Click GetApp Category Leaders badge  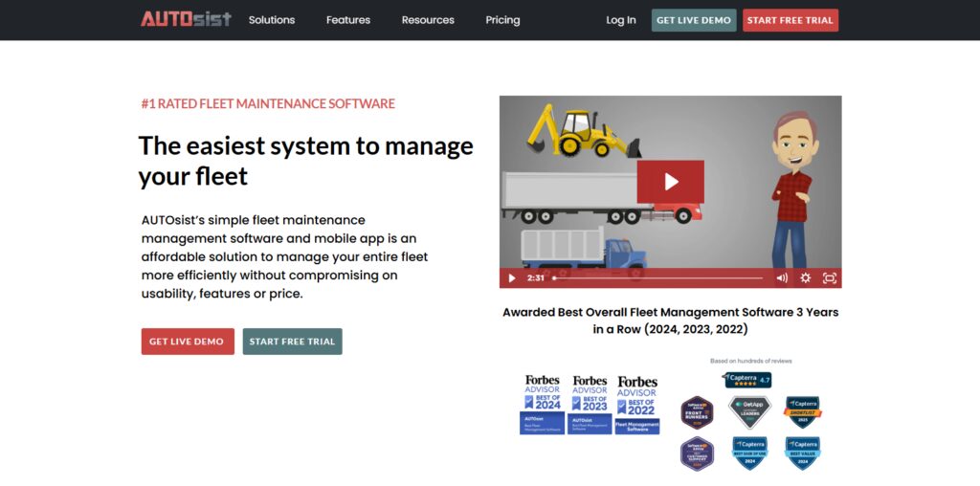pos(749,412)
